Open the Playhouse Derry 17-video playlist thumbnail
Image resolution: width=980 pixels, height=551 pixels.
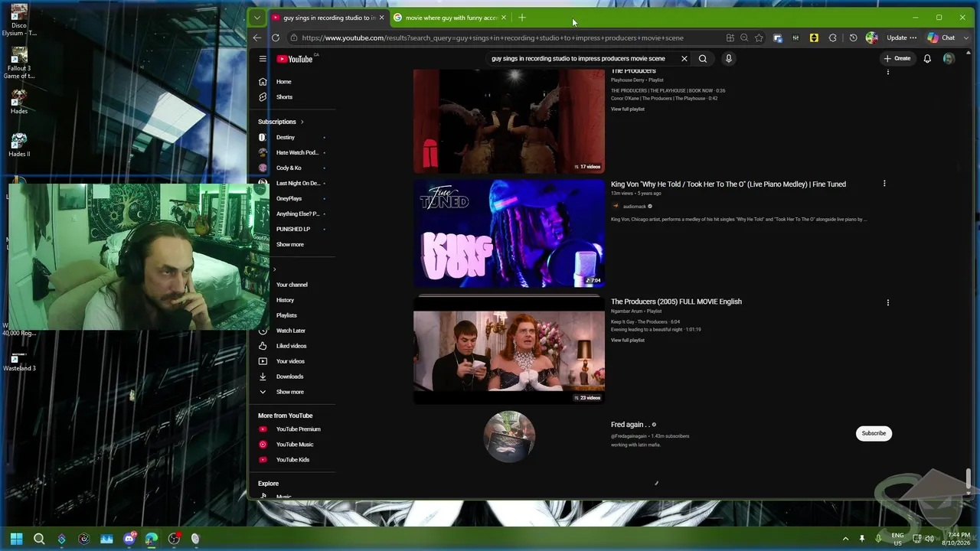pos(509,121)
